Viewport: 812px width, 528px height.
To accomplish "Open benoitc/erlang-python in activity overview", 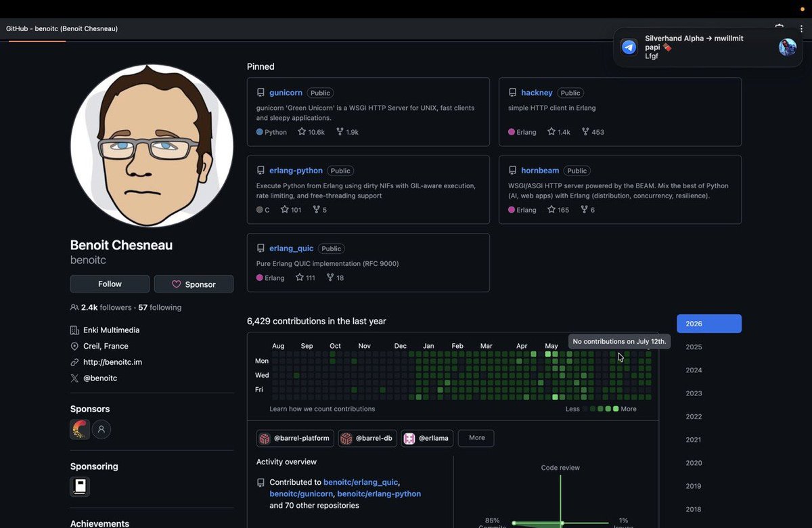I will click(x=379, y=494).
